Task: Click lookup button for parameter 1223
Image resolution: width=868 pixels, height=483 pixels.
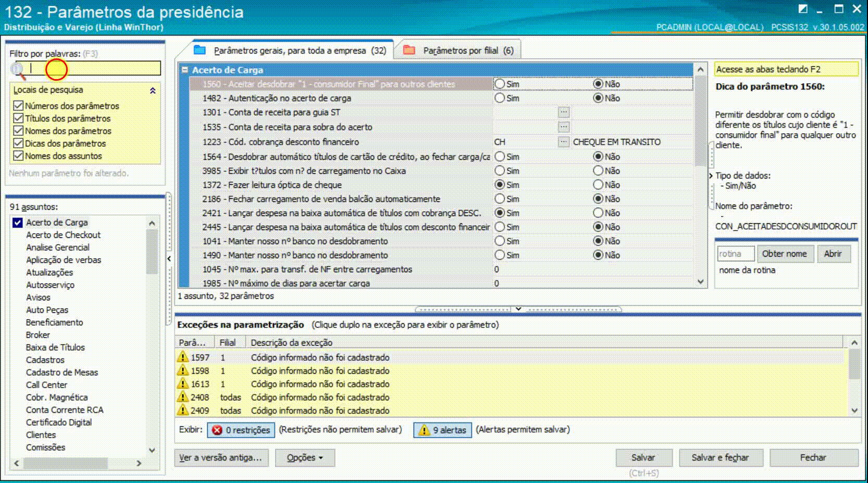Action: point(564,142)
